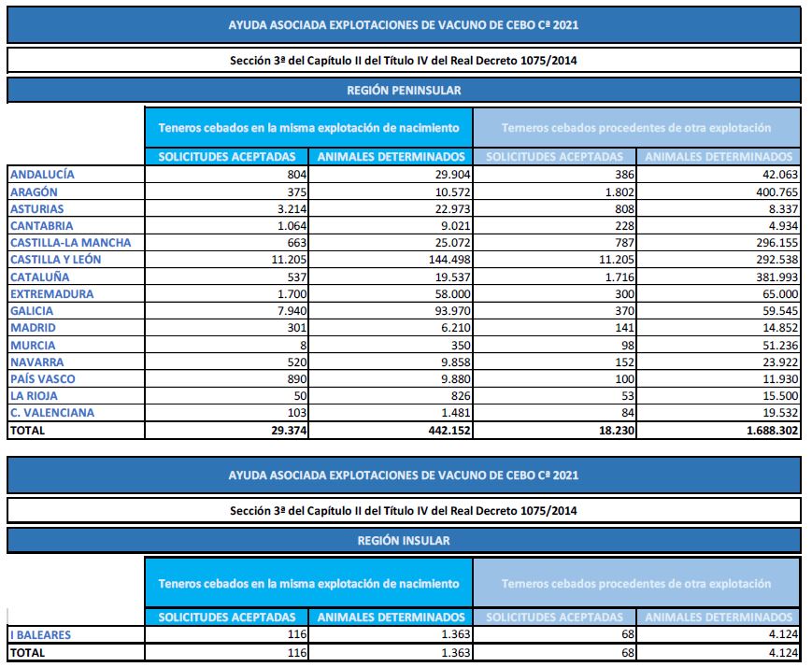The width and height of the screenshot is (812, 667).
Task: Select the "I BALEARES" row label
Action: click(x=40, y=635)
